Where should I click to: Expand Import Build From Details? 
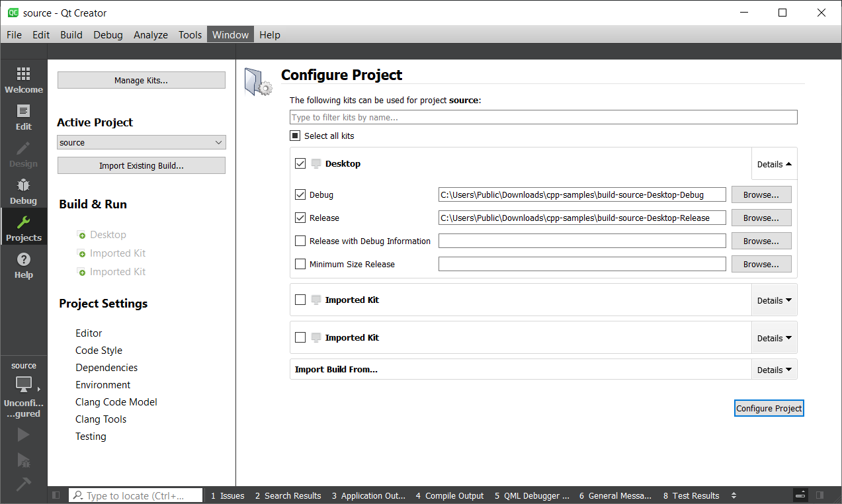point(774,370)
